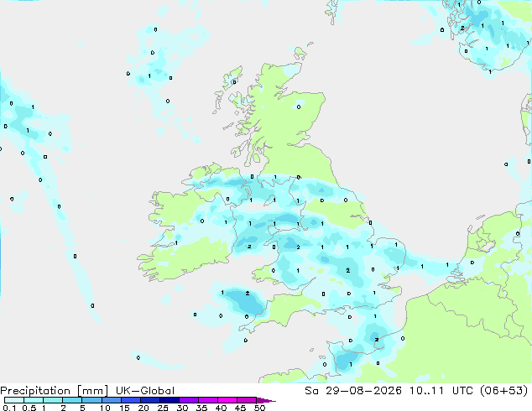
Task: Click the Precipitation [mm] title text
Action: (55, 391)
